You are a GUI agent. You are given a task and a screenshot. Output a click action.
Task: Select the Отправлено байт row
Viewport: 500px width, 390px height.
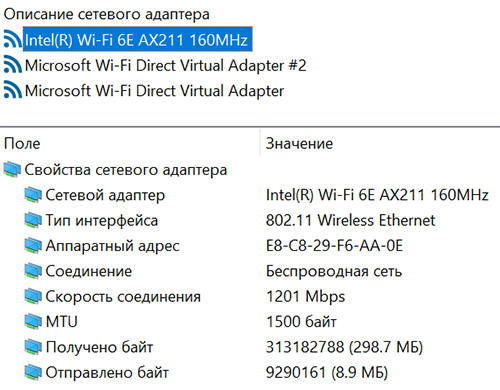(250, 372)
